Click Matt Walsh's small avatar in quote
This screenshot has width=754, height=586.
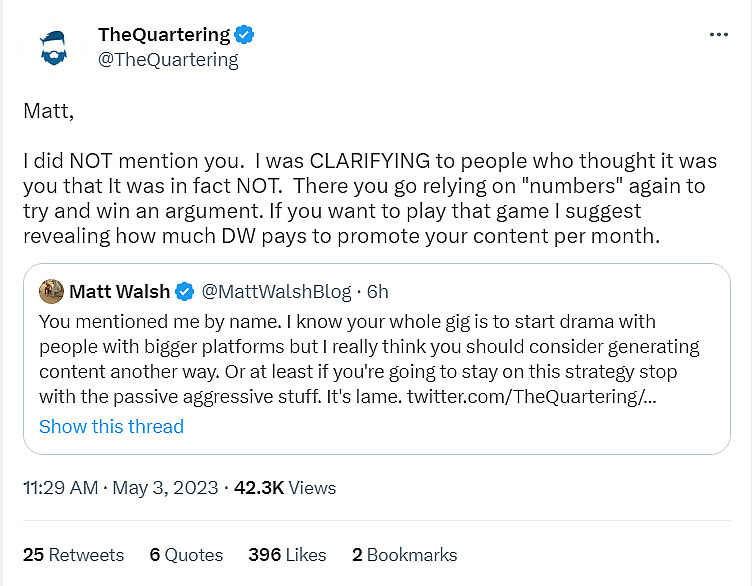[51, 291]
